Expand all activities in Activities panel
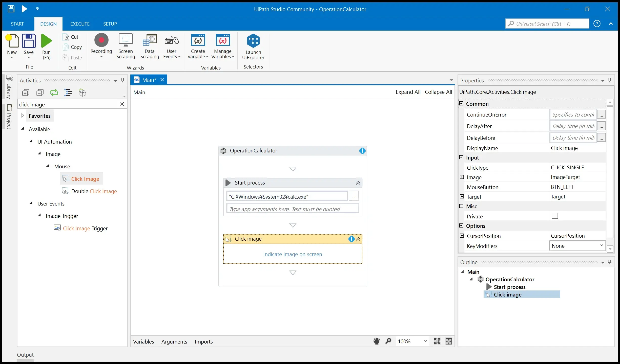Viewport: 620px width, 364px height. click(x=26, y=93)
